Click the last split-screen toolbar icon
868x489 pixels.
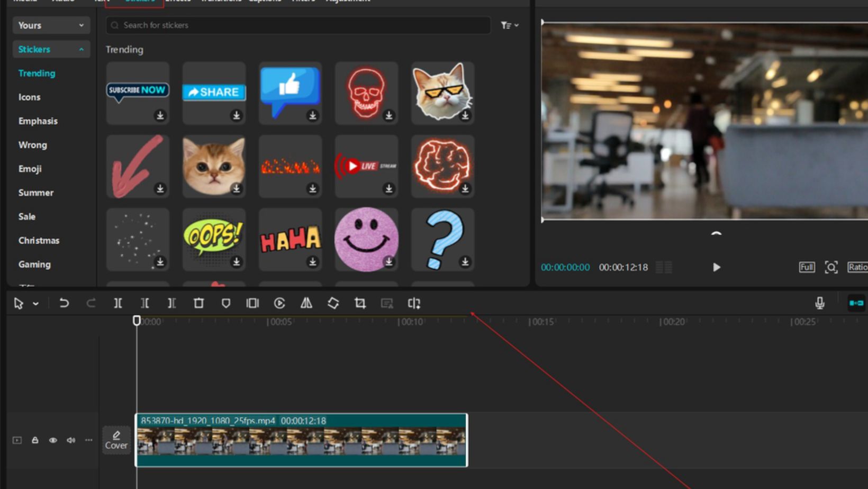414,303
